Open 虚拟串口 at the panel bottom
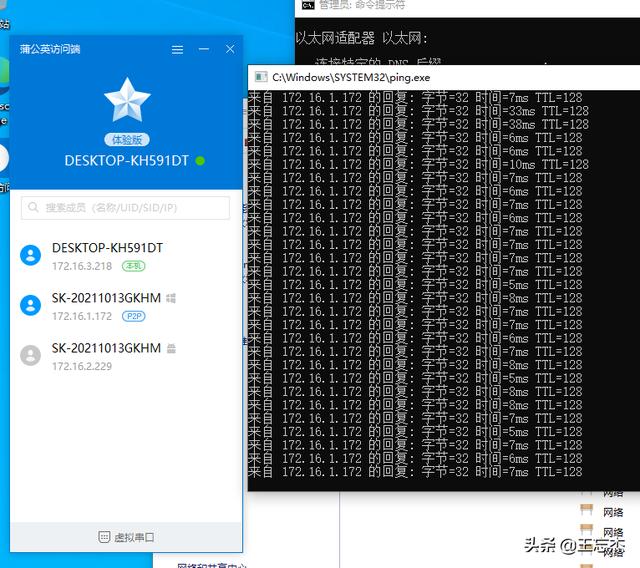 (127, 537)
